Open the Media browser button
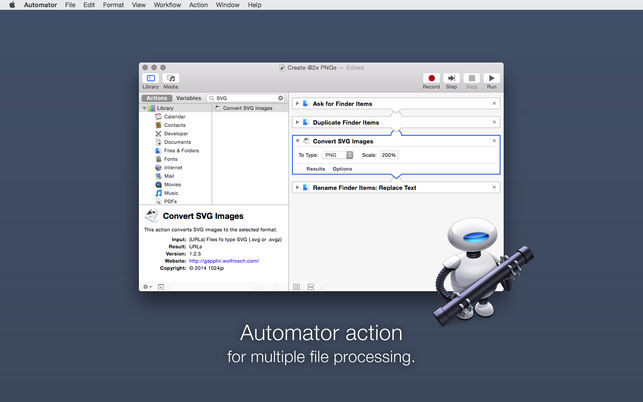The width and height of the screenshot is (643, 402). click(x=171, y=78)
